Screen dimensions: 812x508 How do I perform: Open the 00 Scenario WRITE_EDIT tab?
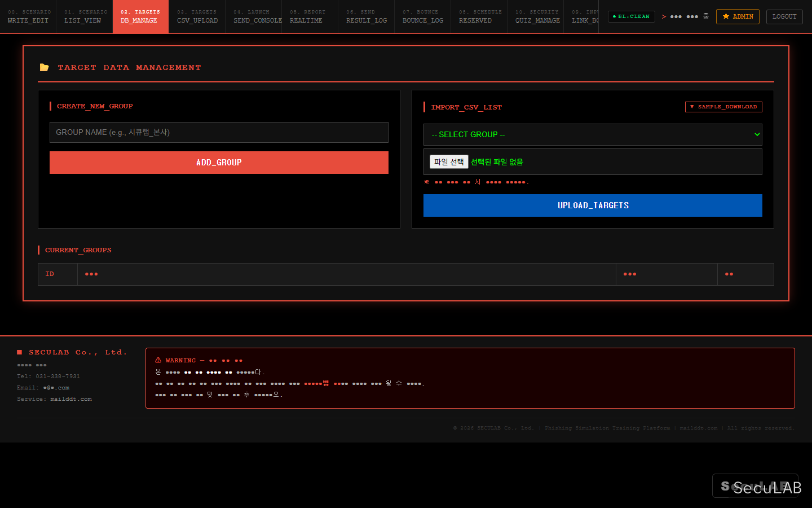tap(28, 16)
